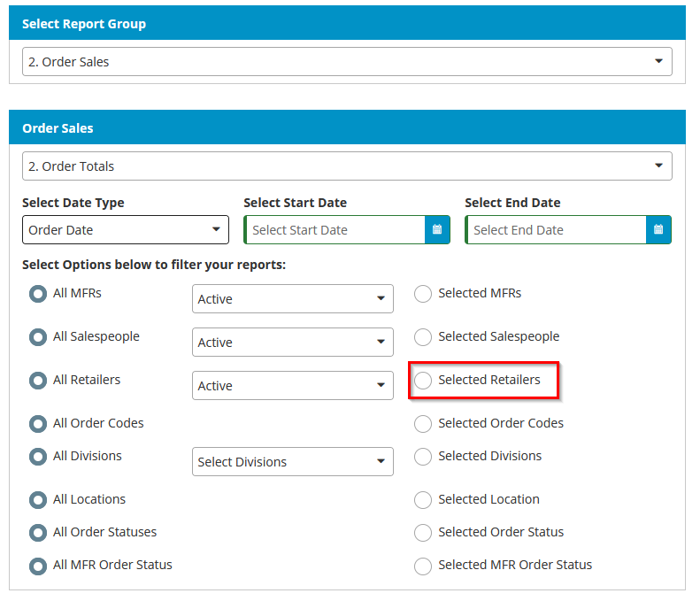Expand the Retailers Active status dropdown
The height and width of the screenshot is (601, 700).
(x=293, y=385)
